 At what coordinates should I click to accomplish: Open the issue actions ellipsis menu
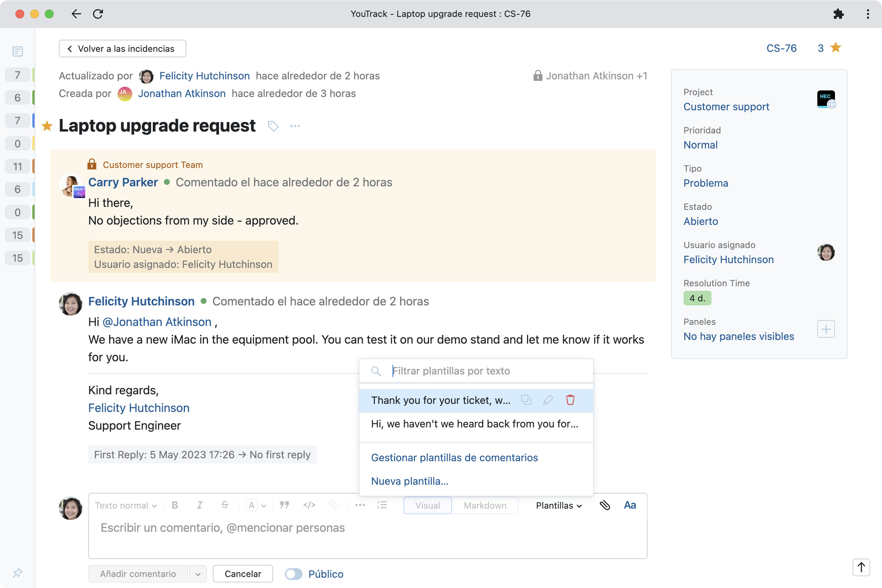click(x=295, y=126)
